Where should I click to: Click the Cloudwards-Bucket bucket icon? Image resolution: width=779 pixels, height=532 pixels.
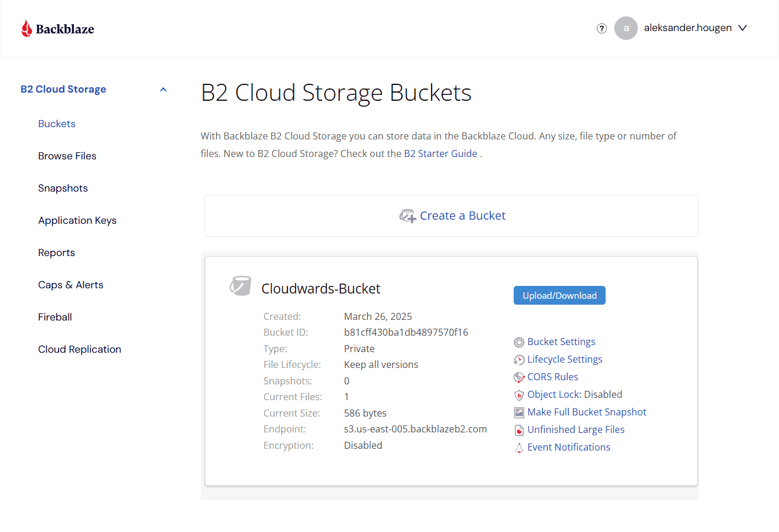click(240, 286)
